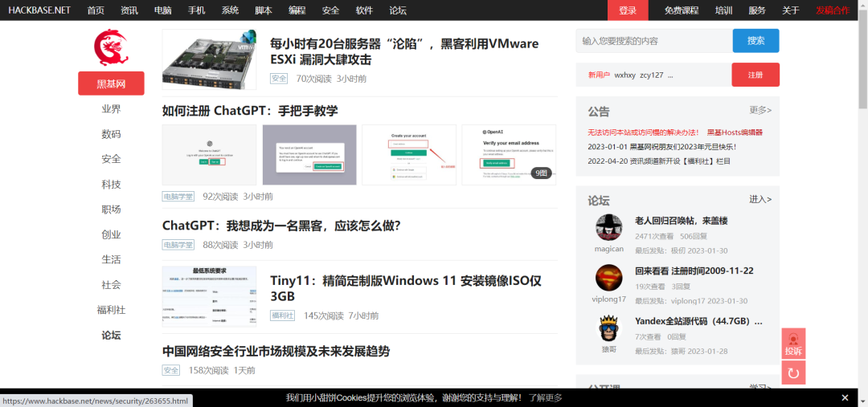Open Tiny11 Windows 11 ISO article
Screen dimensions: 868x407
click(406, 288)
